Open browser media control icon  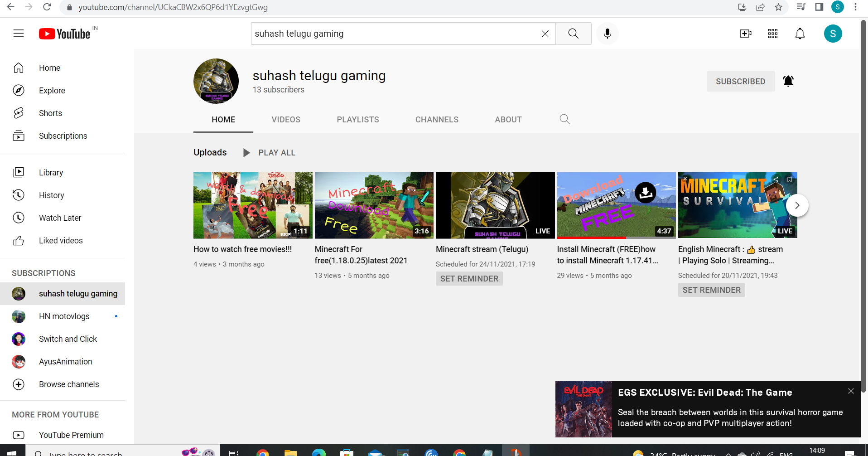801,7
